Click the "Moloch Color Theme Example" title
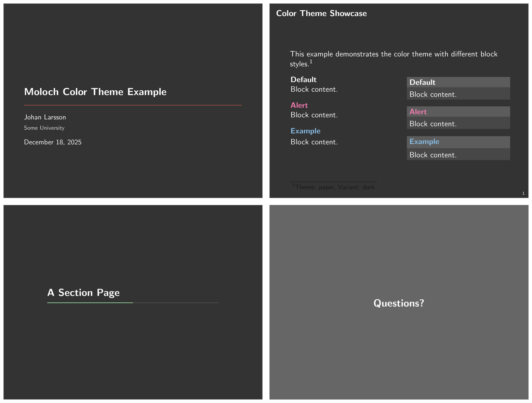 (x=95, y=92)
